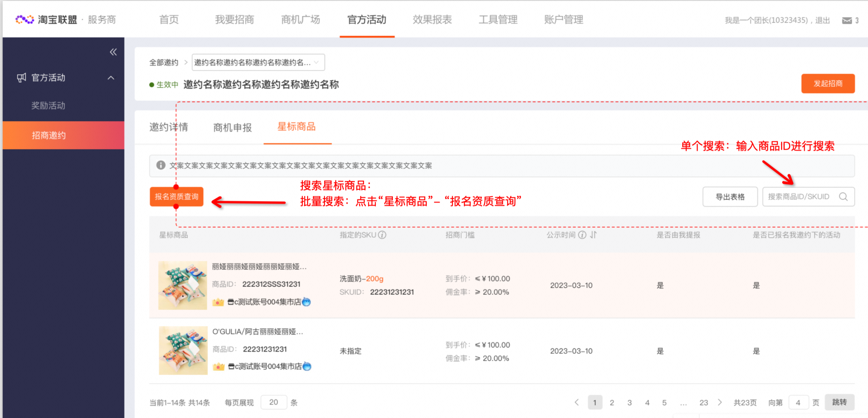Image resolution: width=868 pixels, height=418 pixels.
Task: Collapse the 官方活动 sidebar section chevron
Action: (111, 78)
